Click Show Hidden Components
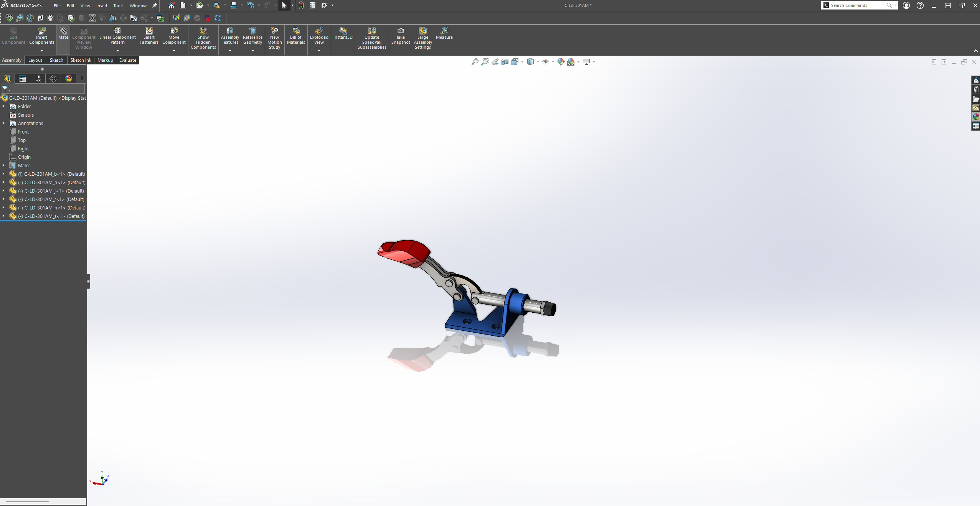Screen dimensions: 980x506 tap(203, 31)
